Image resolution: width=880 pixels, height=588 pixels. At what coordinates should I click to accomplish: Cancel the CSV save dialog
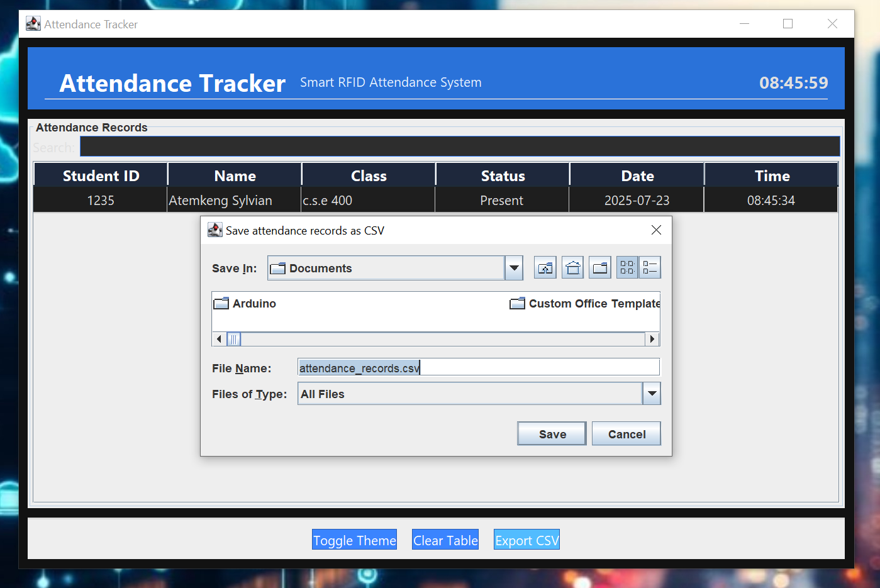pyautogui.click(x=626, y=434)
